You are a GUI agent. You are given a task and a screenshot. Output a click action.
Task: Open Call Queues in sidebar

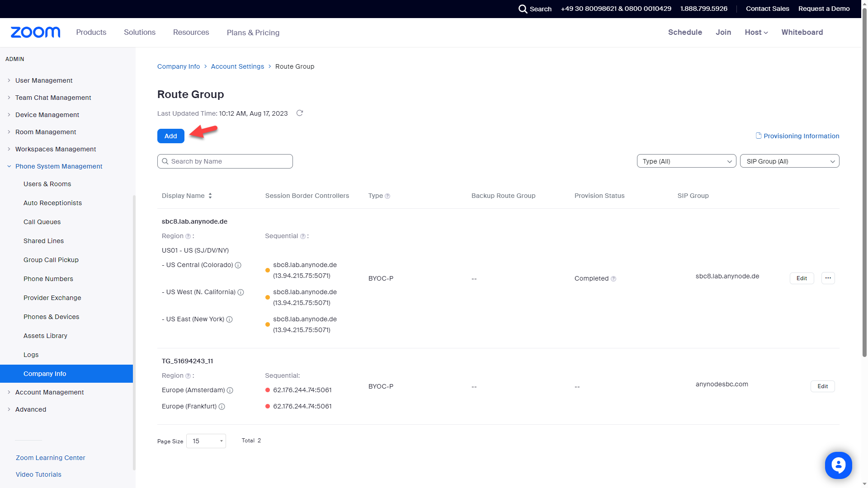42,222
